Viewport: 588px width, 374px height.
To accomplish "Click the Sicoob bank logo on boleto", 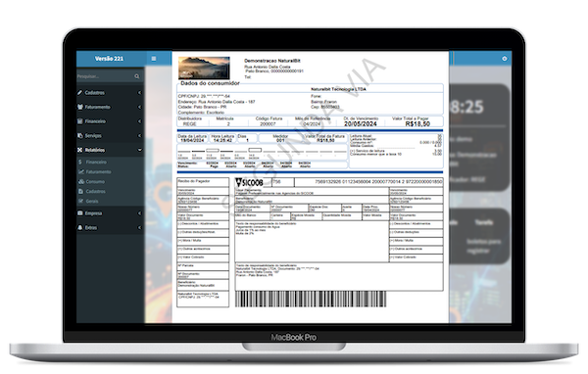I will click(249, 183).
